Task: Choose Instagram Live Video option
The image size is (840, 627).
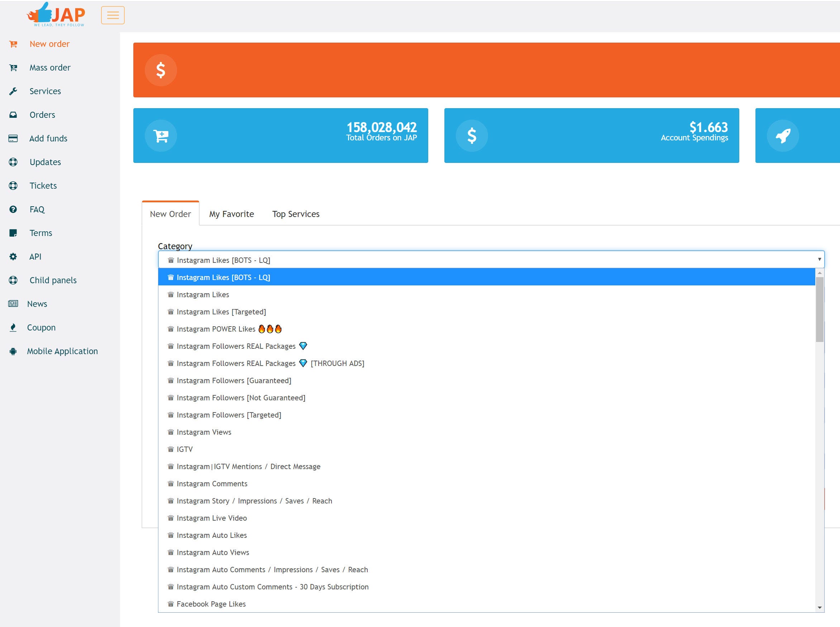Action: 487,518
